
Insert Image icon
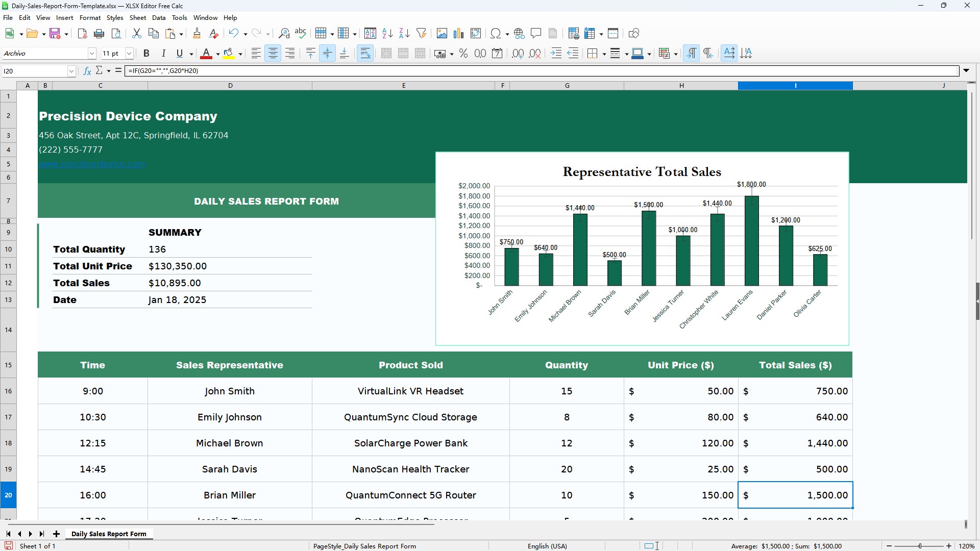(442, 34)
